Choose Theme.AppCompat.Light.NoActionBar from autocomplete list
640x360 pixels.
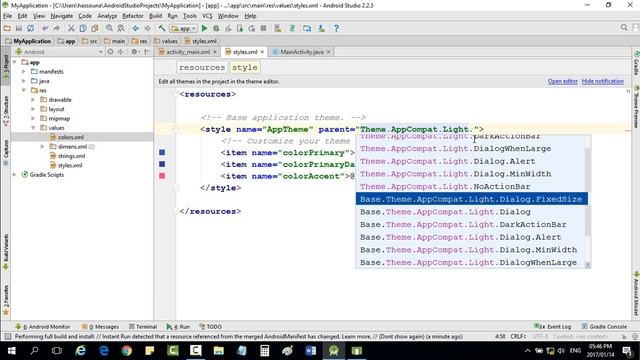click(x=471, y=187)
